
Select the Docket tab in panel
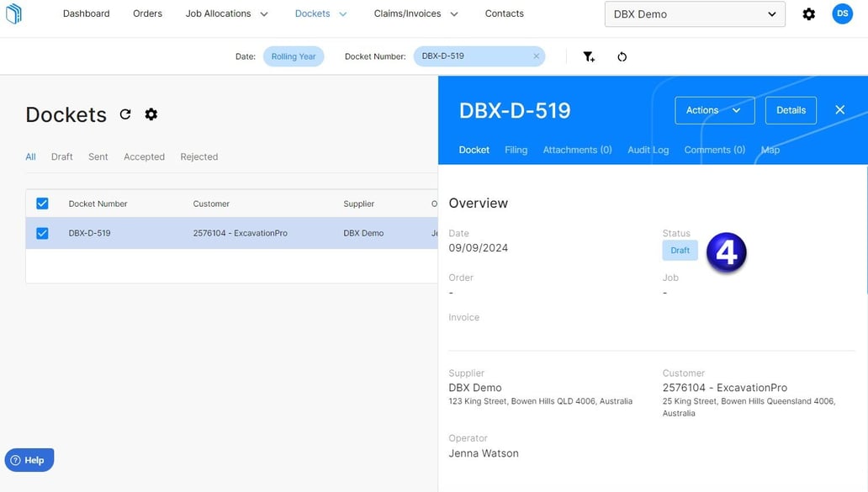[x=474, y=150]
